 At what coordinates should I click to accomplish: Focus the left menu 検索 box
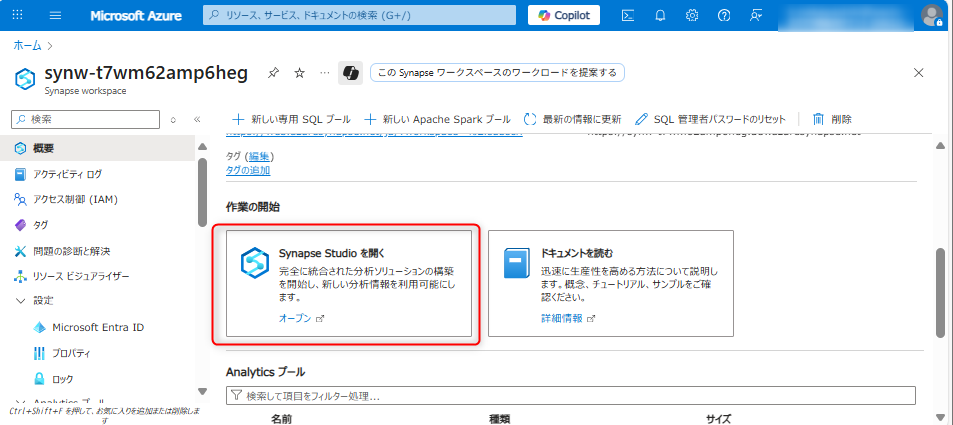click(86, 119)
